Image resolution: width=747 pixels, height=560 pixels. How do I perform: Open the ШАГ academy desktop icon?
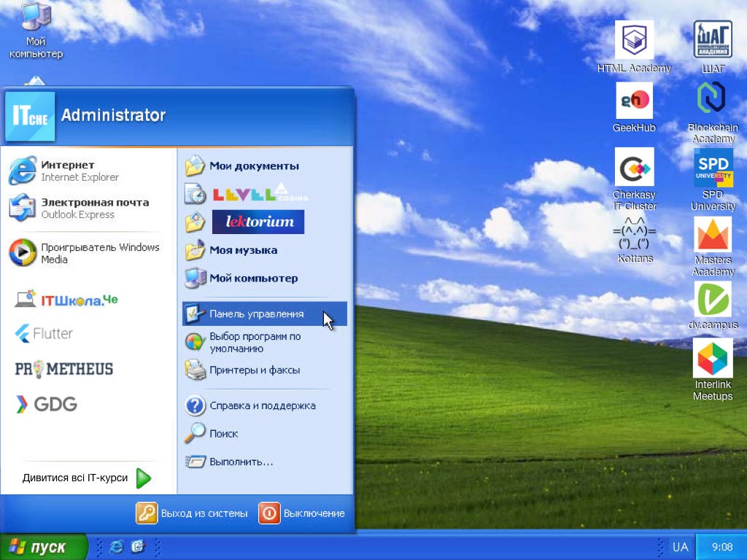[x=713, y=47]
